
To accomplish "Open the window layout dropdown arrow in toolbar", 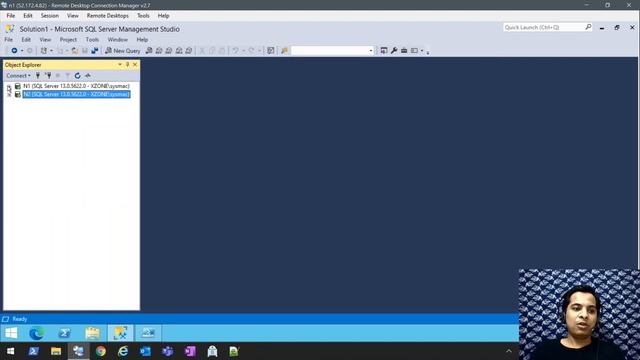I will click(422, 51).
